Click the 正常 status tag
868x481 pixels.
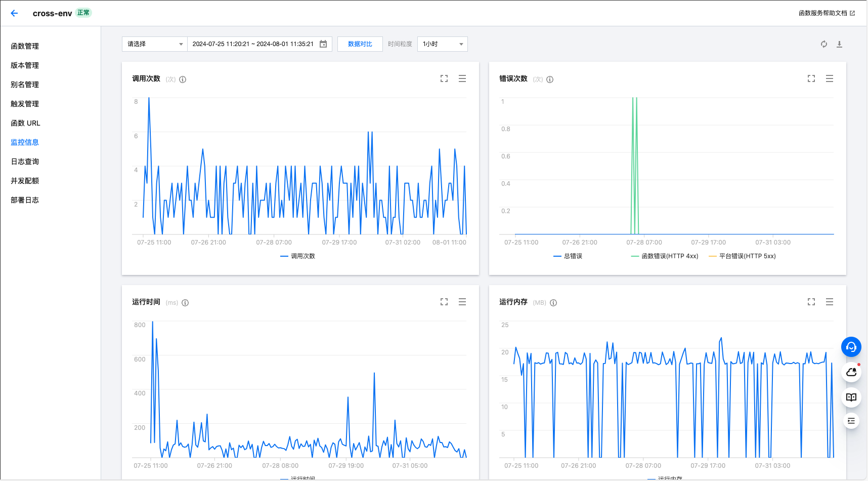coord(83,13)
